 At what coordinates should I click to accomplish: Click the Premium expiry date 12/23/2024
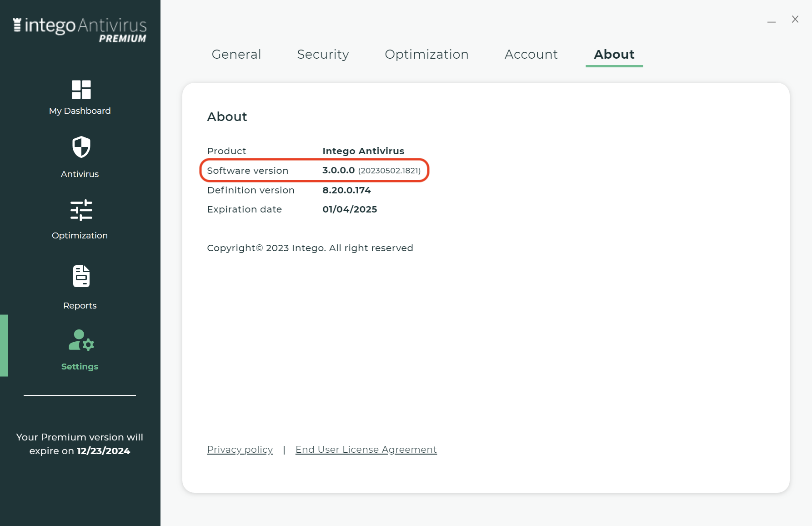[103, 451]
